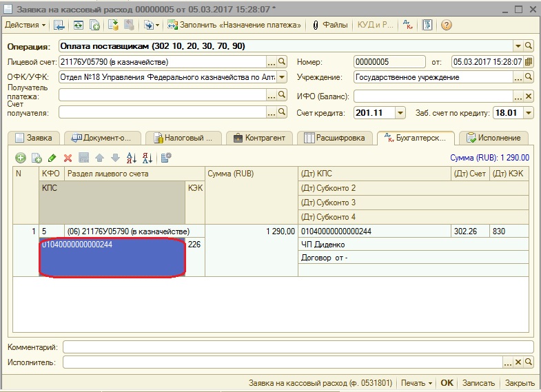Open the Файлы attachments button

(x=330, y=25)
